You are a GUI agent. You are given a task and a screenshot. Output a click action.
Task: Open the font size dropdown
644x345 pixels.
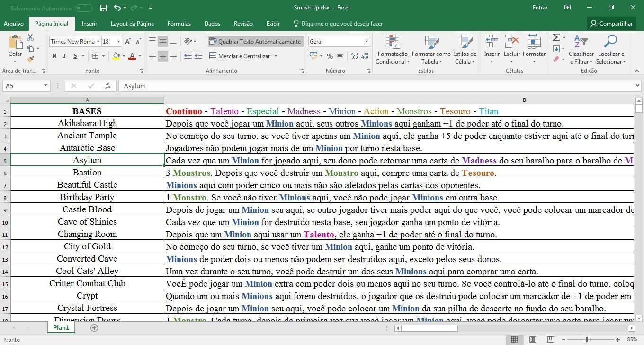coord(118,42)
